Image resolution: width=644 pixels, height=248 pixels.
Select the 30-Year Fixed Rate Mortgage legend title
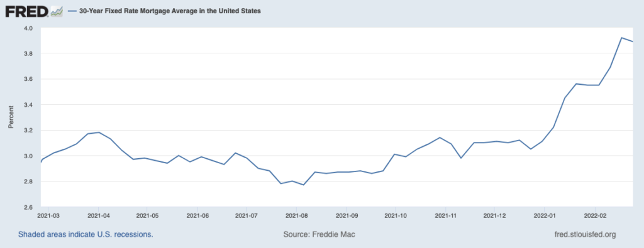170,11
